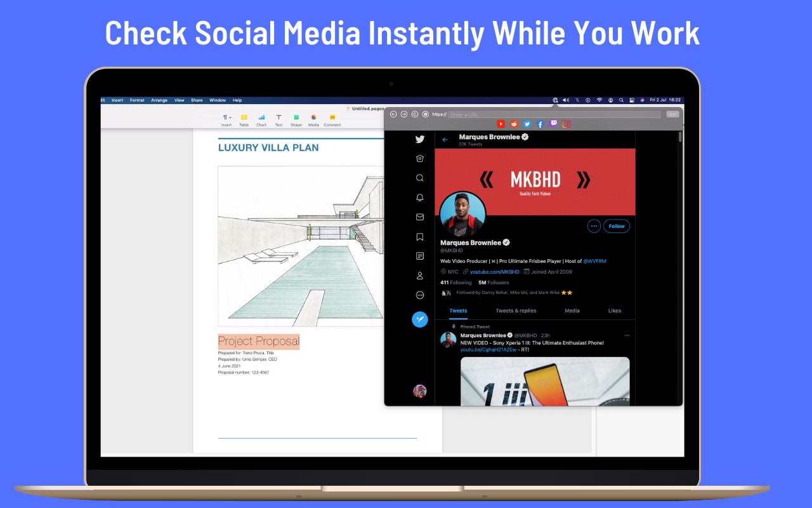
Task: Click the MKBHD red banner image
Action: tap(535, 182)
